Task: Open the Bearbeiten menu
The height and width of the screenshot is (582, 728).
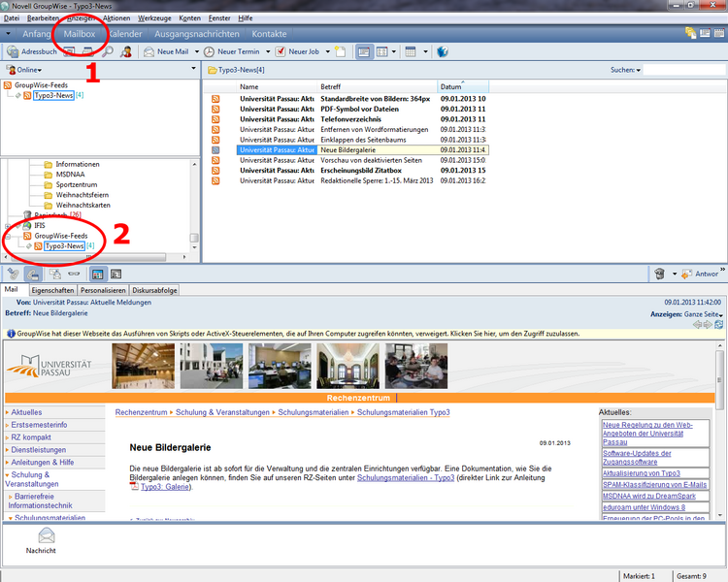Action: [43, 18]
